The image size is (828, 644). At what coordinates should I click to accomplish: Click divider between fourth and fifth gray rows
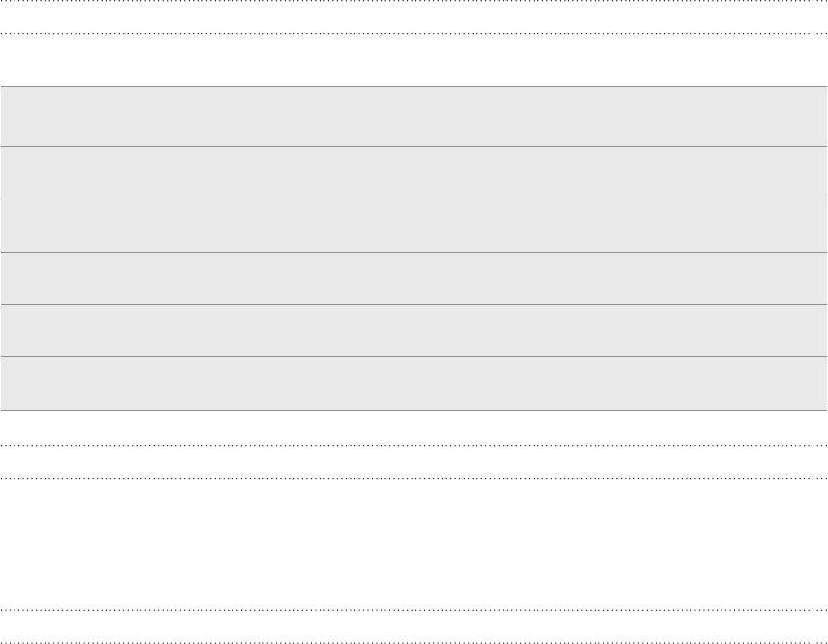coord(414,305)
